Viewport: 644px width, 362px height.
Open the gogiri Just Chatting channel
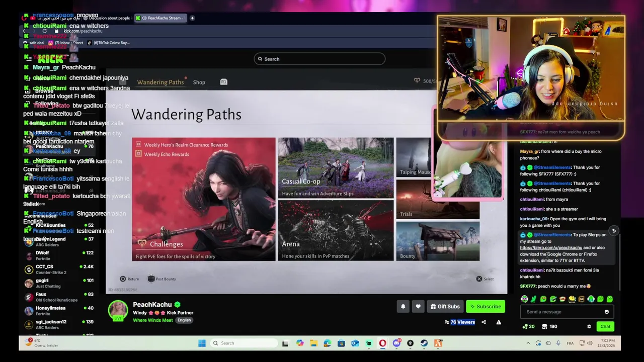(60, 283)
